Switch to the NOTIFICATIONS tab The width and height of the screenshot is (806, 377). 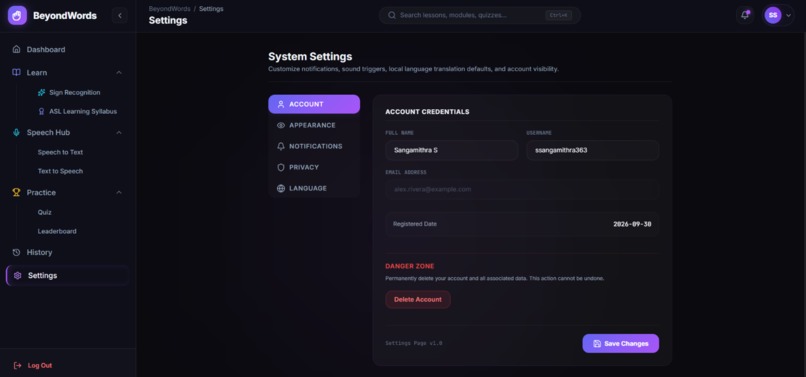[x=314, y=147]
